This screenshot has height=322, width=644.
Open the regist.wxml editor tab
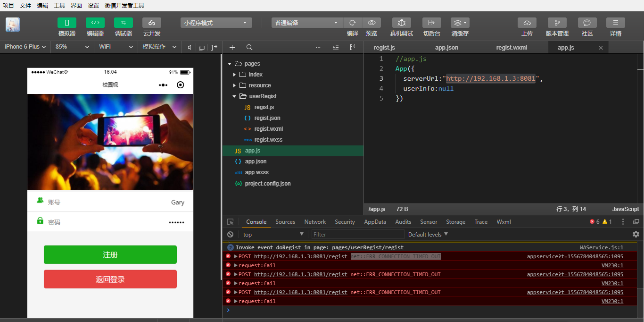click(512, 48)
